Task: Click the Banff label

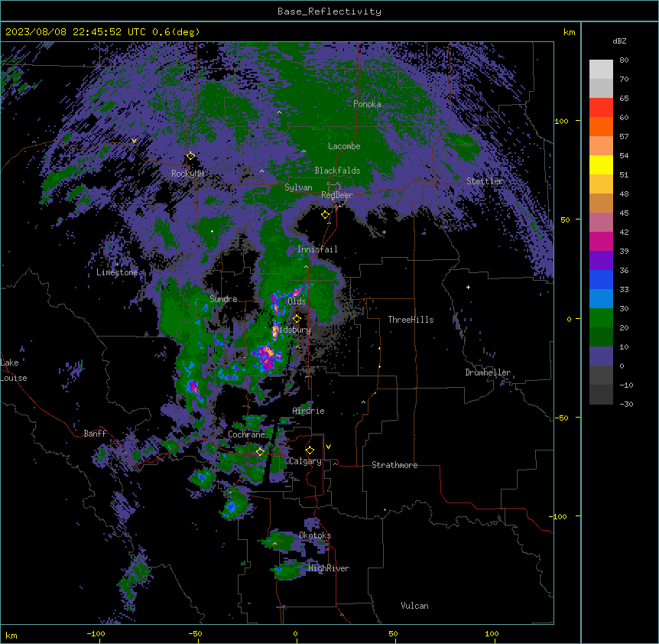Action: coord(95,434)
